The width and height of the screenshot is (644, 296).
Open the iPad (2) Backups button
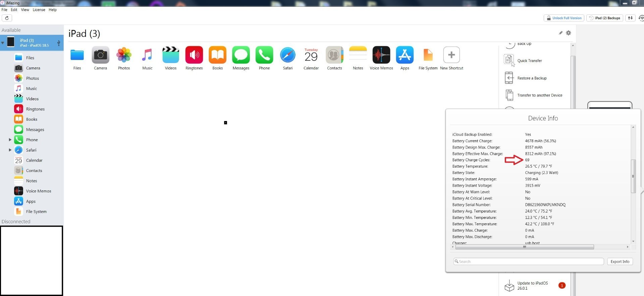tap(605, 18)
